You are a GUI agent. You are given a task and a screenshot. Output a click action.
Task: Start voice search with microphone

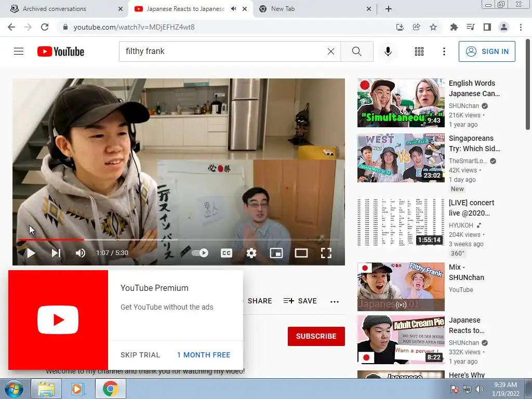(x=388, y=51)
